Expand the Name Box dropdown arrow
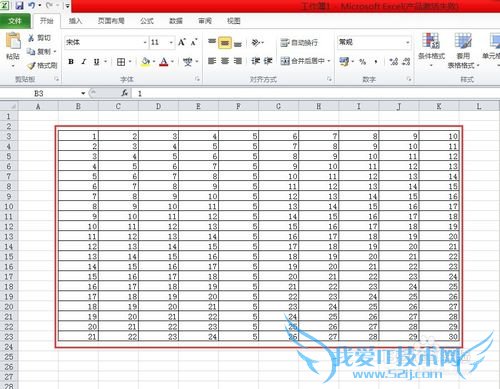The width and height of the screenshot is (500, 389). (x=83, y=93)
